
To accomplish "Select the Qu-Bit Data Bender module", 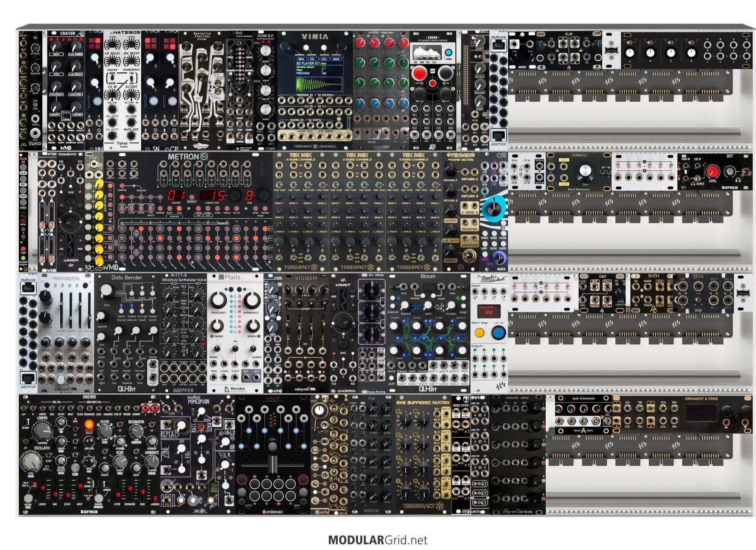I will tap(127, 333).
